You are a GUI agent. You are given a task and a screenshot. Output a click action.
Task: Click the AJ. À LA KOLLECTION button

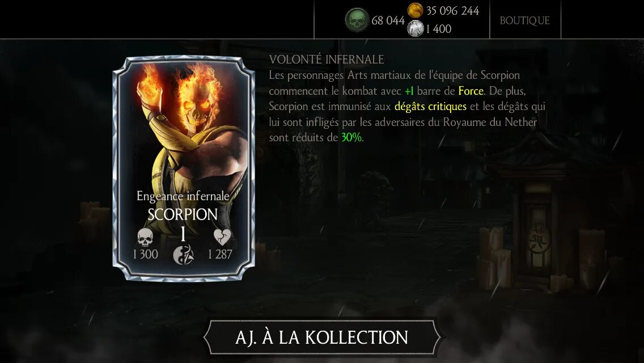click(x=321, y=337)
